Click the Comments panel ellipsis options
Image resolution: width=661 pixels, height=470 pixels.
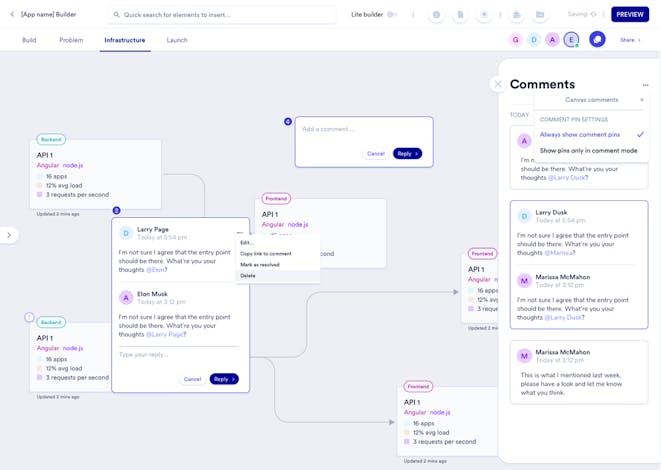tap(645, 85)
